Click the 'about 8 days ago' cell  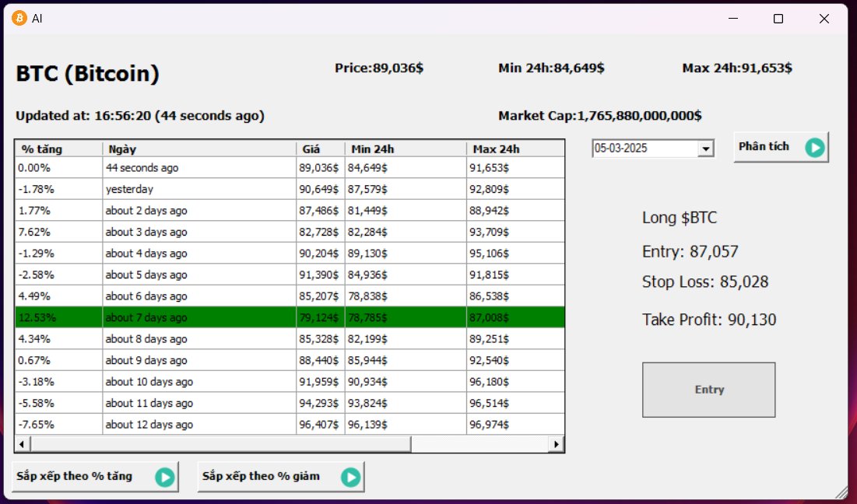(199, 338)
